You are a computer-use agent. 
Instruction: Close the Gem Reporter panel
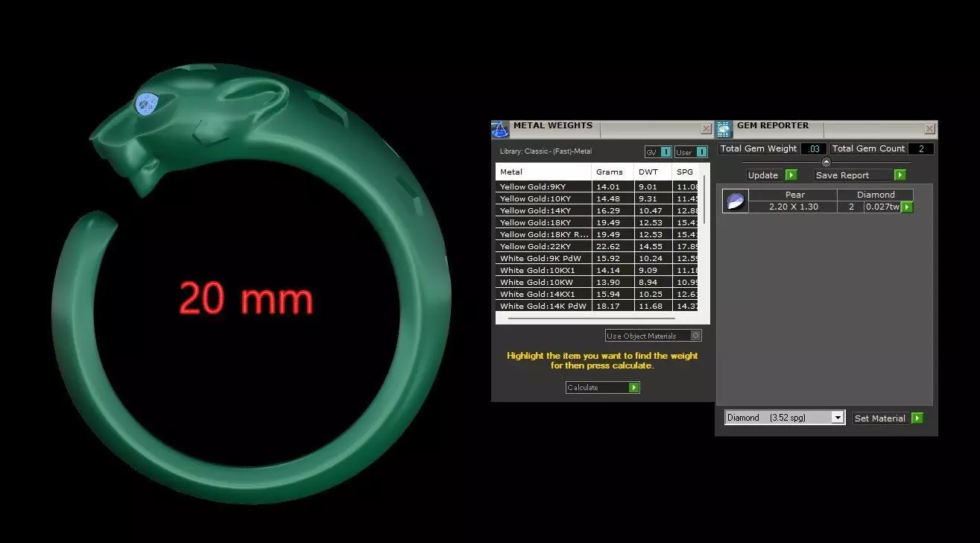click(x=929, y=129)
